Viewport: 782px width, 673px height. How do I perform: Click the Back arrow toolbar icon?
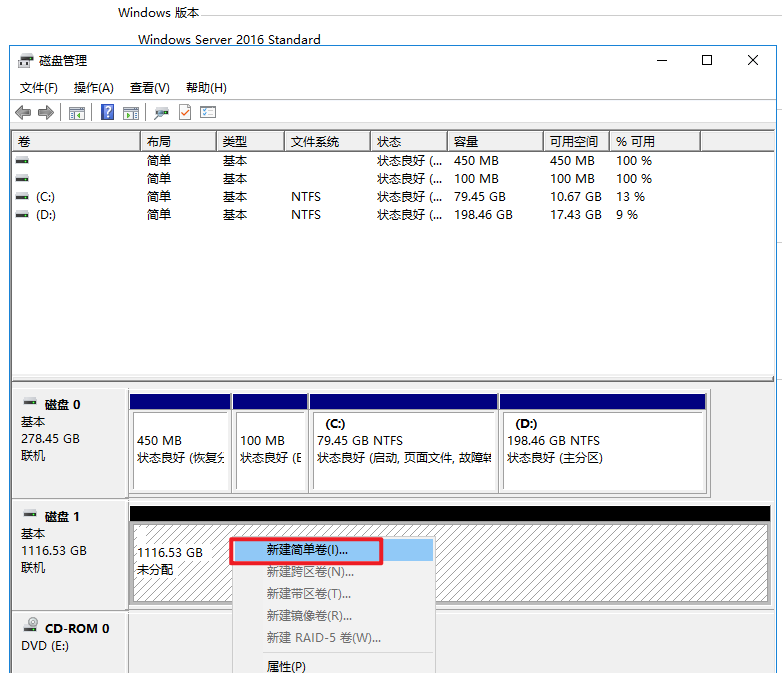23,112
